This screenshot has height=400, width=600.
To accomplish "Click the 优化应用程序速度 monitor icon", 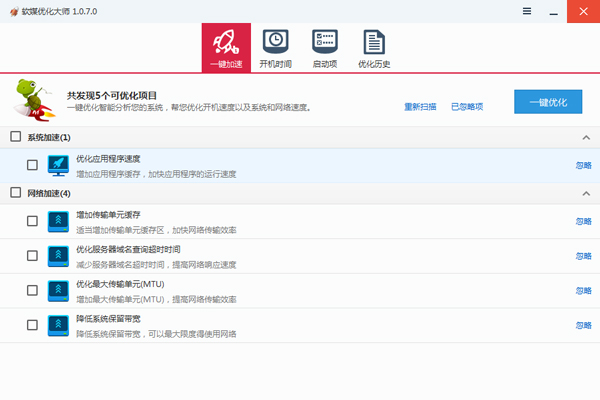I will coord(58,165).
